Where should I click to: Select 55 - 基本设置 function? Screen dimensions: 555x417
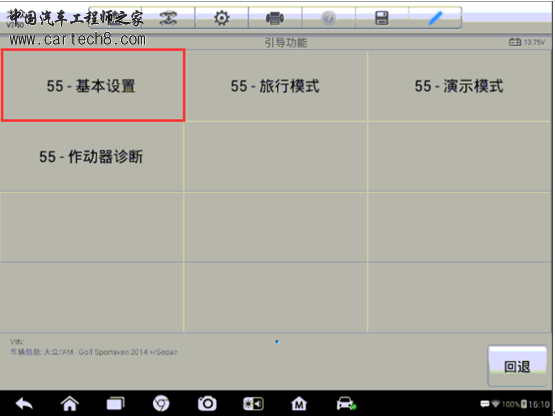coord(93,86)
